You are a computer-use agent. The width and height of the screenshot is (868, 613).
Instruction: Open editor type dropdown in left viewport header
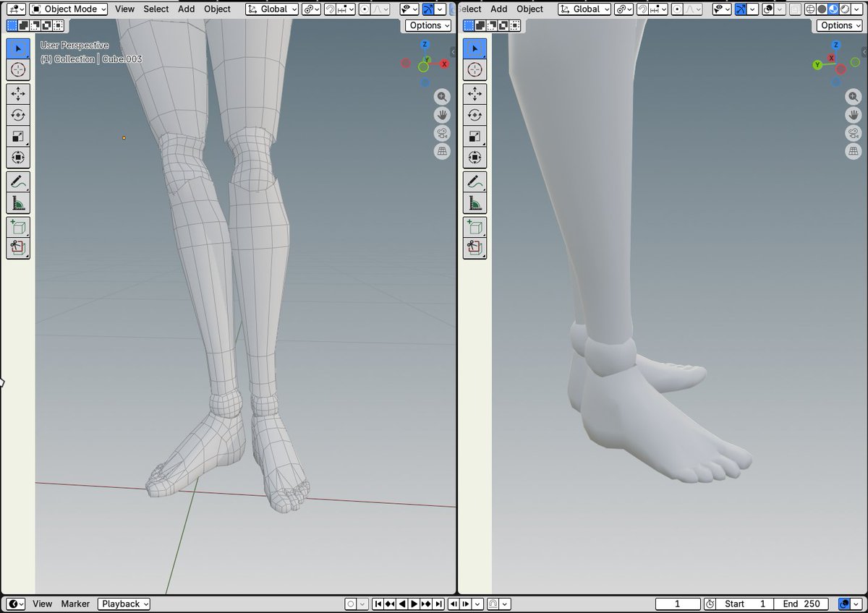pos(15,9)
